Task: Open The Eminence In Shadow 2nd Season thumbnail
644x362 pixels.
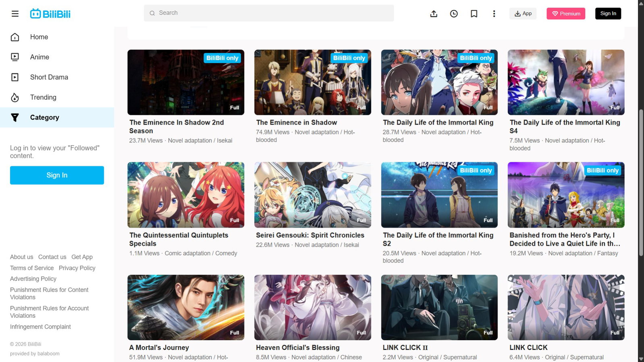Action: (x=186, y=82)
